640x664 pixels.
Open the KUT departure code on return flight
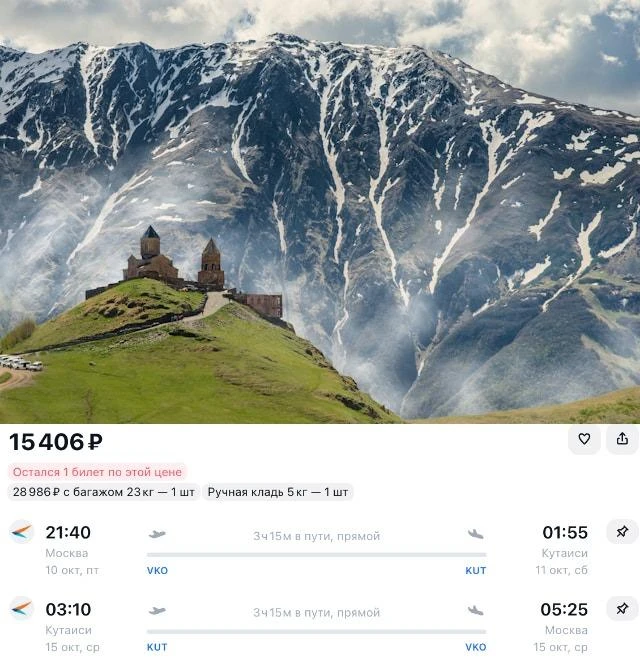pyautogui.click(x=157, y=647)
